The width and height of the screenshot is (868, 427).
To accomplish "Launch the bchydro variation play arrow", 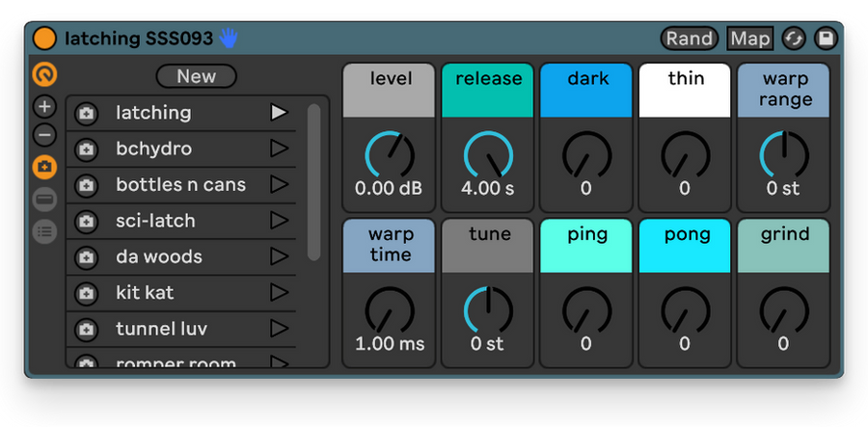I will tap(279, 148).
